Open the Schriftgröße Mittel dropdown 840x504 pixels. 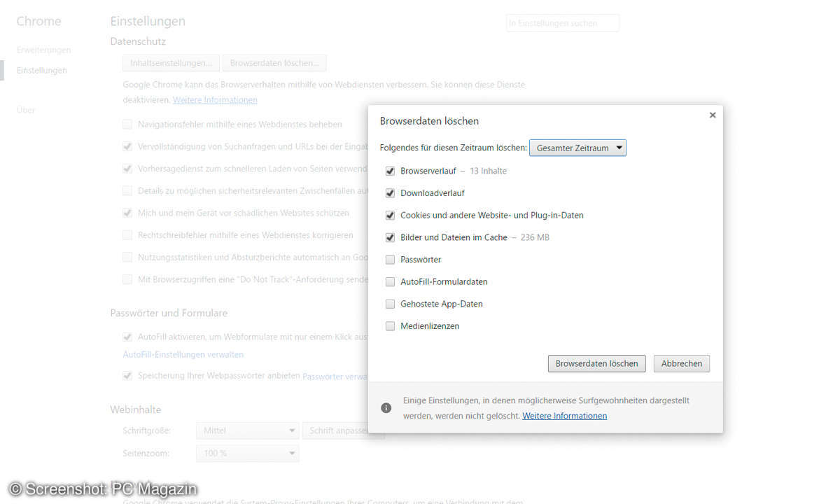click(247, 430)
